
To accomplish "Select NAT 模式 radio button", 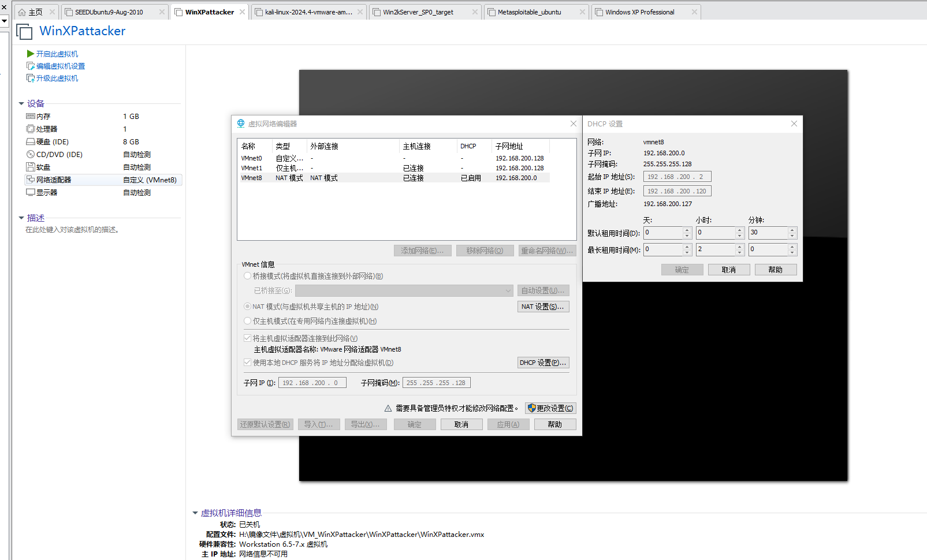I will coord(247,307).
